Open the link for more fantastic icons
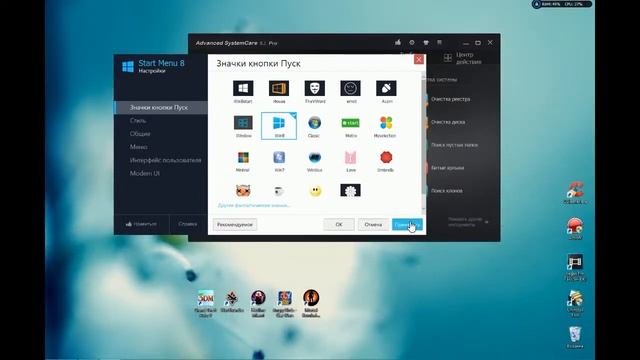Image resolution: width=640 pixels, height=360 pixels. tap(254, 205)
